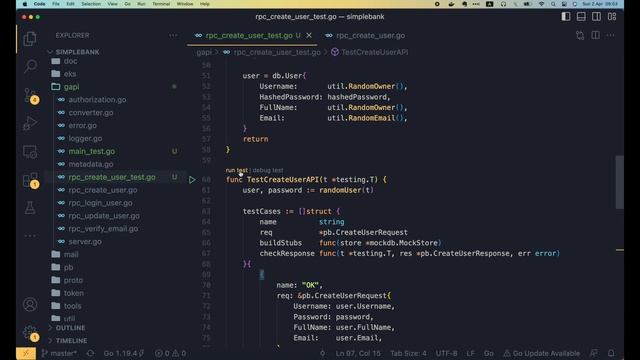Open the Run menu in menu bar
This screenshot has width=640, height=360.
[141, 4]
